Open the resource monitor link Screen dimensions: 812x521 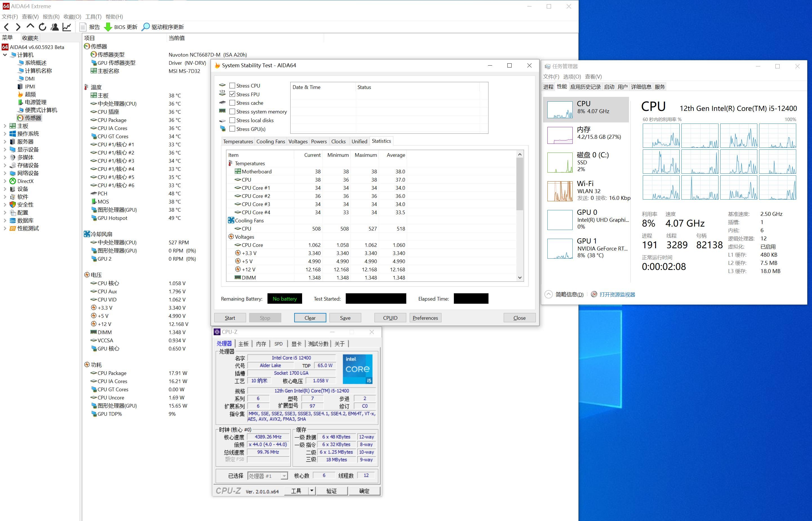click(617, 294)
